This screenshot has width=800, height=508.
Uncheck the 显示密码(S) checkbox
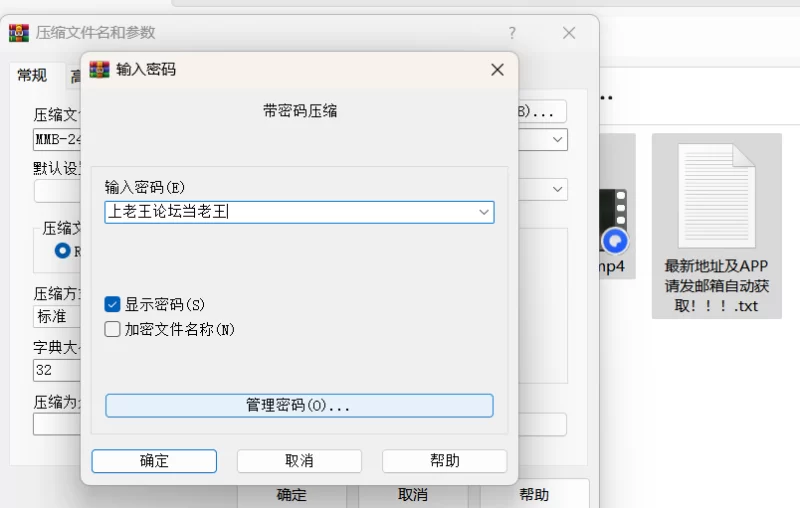(x=112, y=304)
